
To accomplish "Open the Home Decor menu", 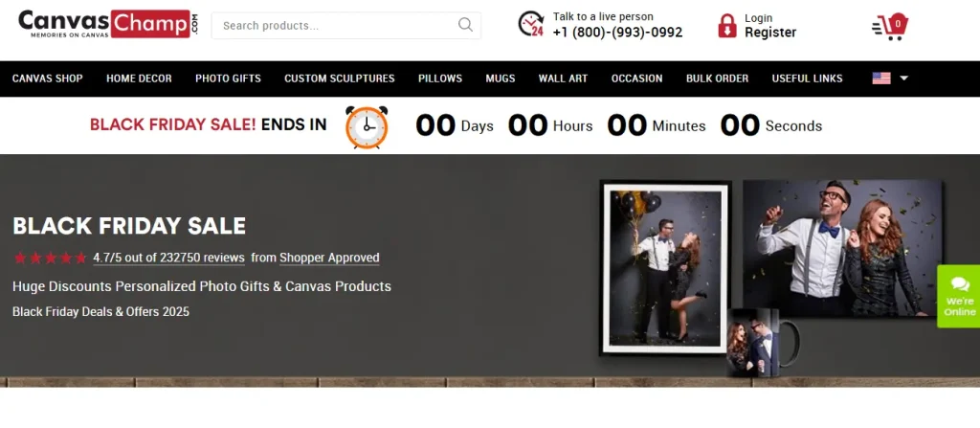I will [x=139, y=79].
